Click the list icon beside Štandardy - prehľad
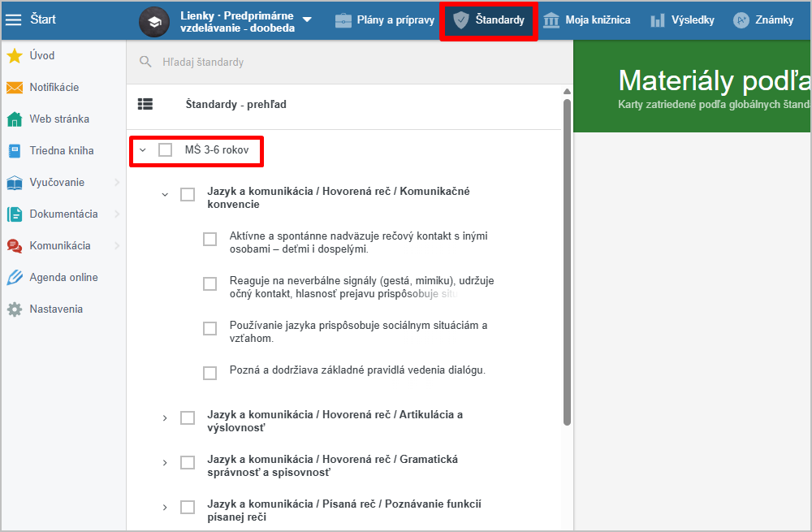 tap(145, 105)
